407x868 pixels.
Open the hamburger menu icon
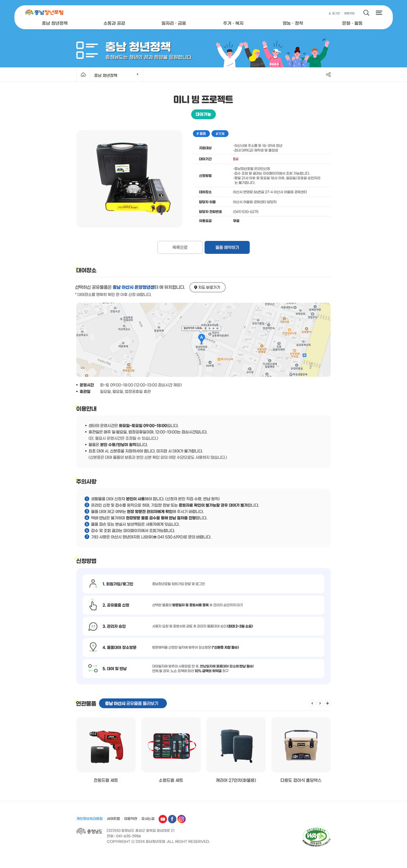point(379,13)
